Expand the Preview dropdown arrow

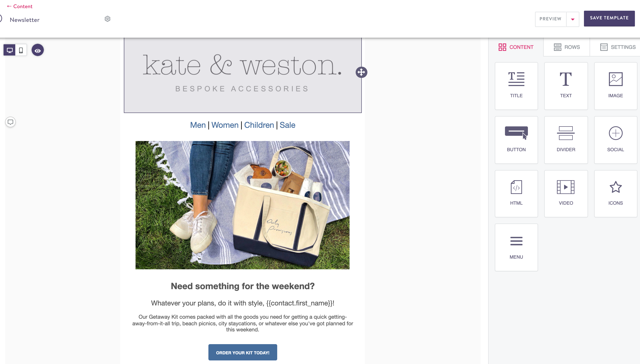pyautogui.click(x=573, y=19)
